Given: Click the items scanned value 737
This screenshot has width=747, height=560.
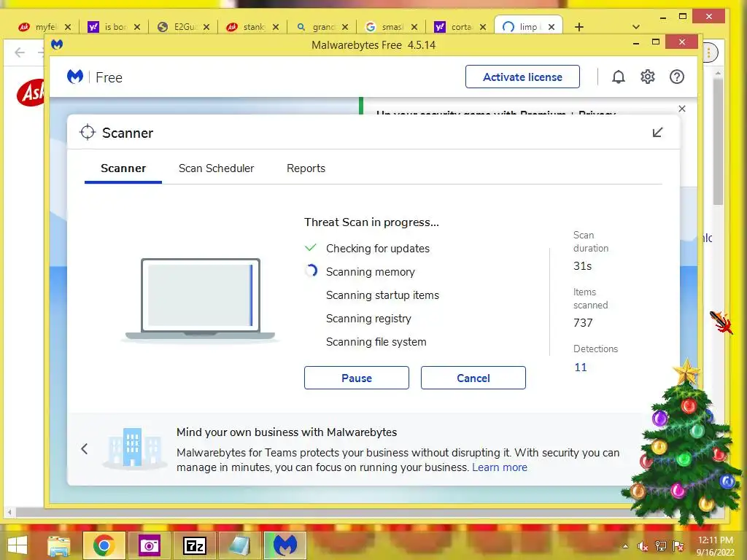Looking at the screenshot, I should tap(583, 323).
